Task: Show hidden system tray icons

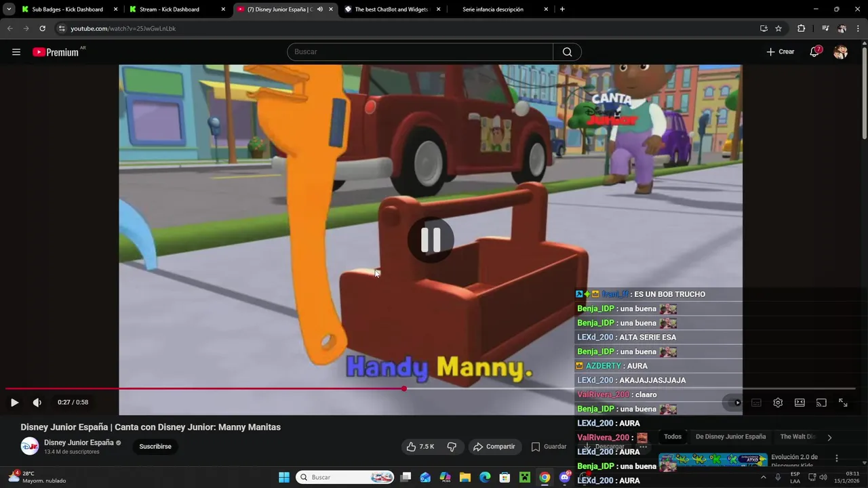Action: point(763,477)
